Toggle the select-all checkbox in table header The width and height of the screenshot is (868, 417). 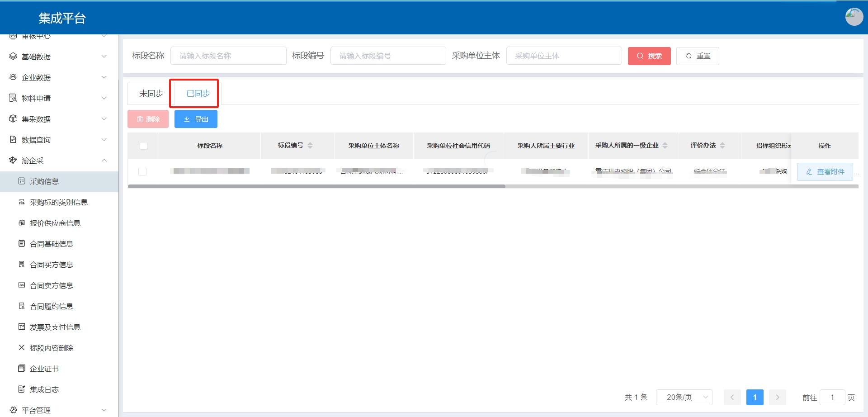143,146
